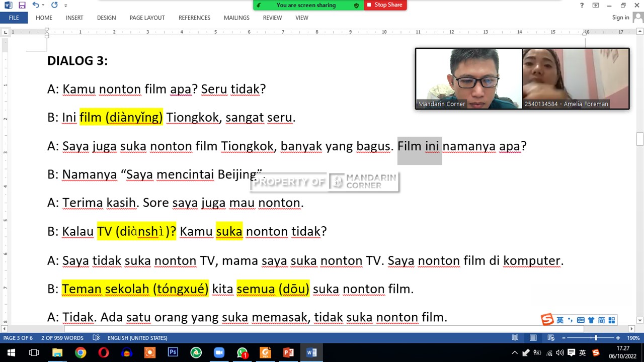Open Word Help question mark icon
644x362 pixels.
click(x=582, y=5)
